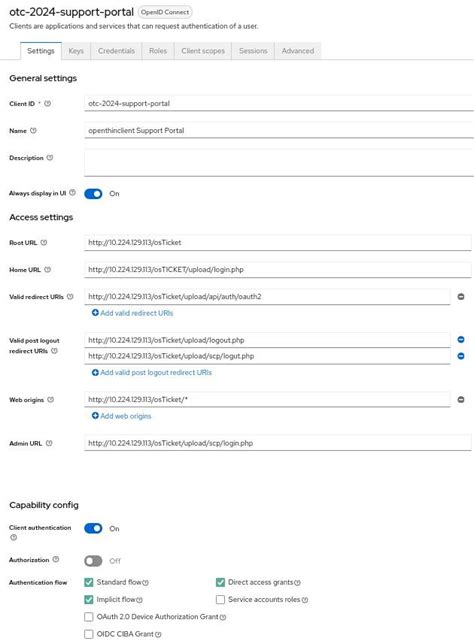
Task: Open the Client scopes tab
Action: 203,51
